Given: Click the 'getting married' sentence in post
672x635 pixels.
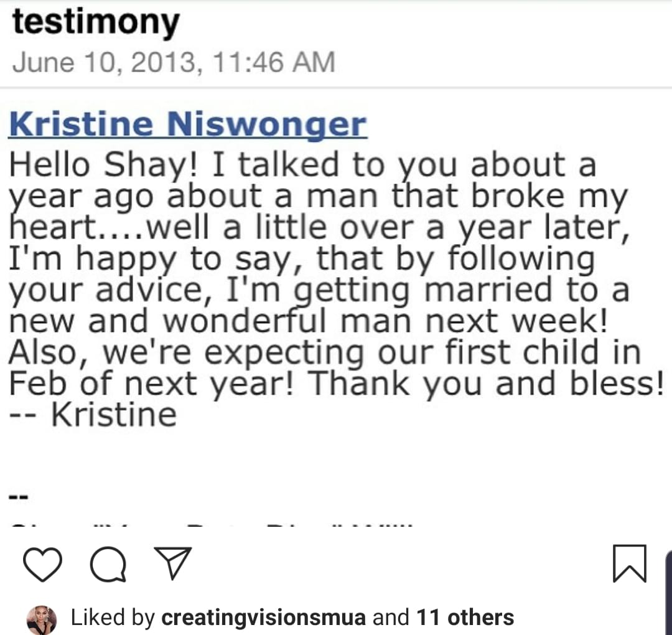Looking at the screenshot, I should (319, 290).
